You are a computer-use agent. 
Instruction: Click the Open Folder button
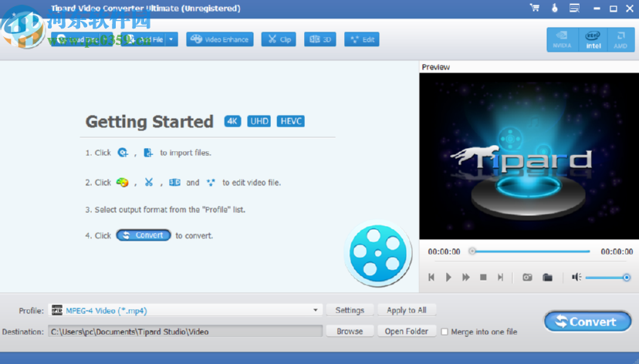pos(407,332)
